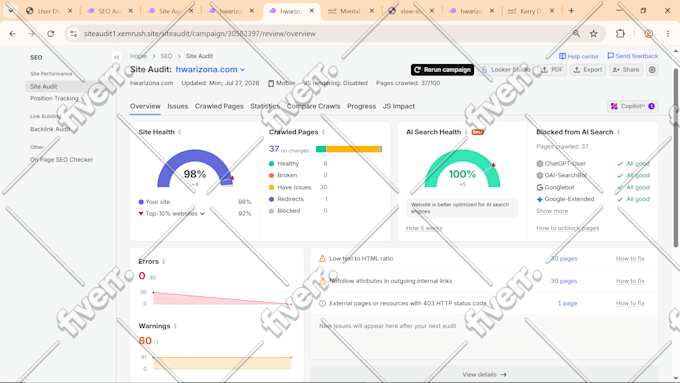This screenshot has width=680, height=383.
Task: Open the Statistics tab
Action: (x=265, y=106)
